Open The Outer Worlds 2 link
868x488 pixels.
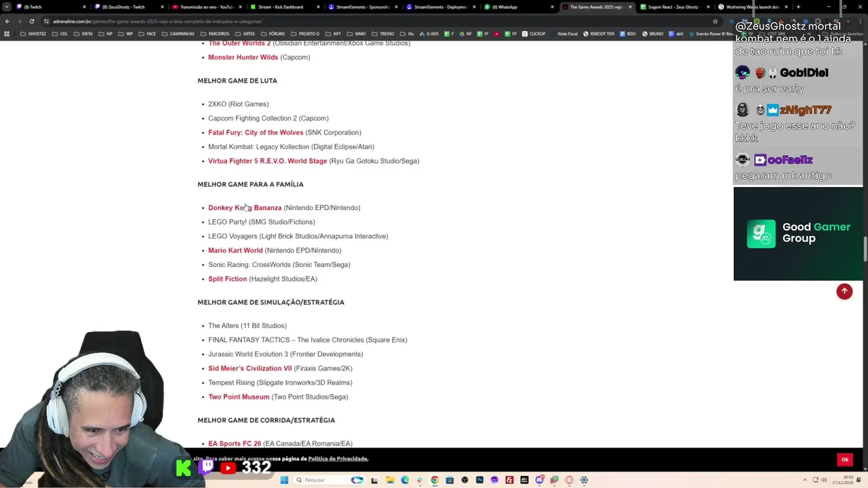239,43
